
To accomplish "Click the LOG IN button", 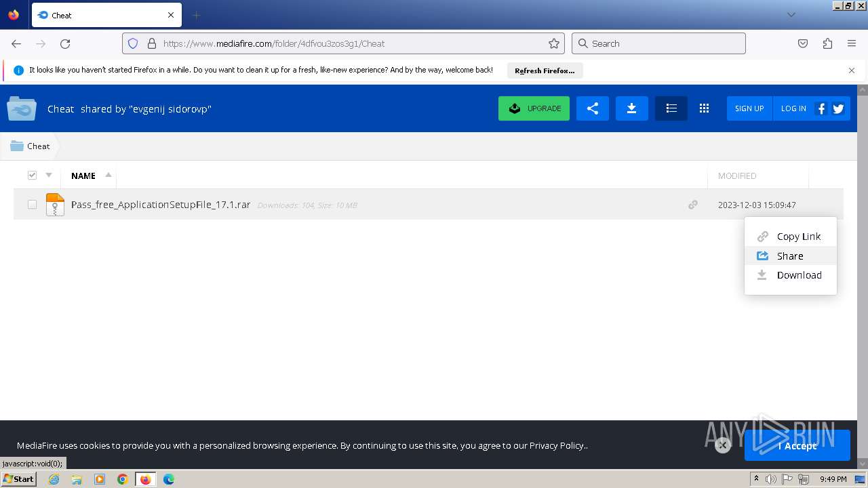I will pos(793,108).
